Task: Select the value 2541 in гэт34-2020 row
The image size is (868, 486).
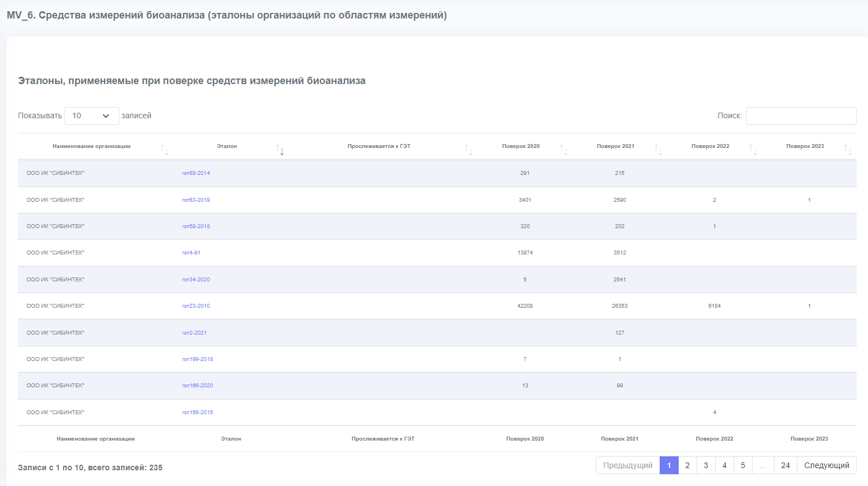Action: 620,280
